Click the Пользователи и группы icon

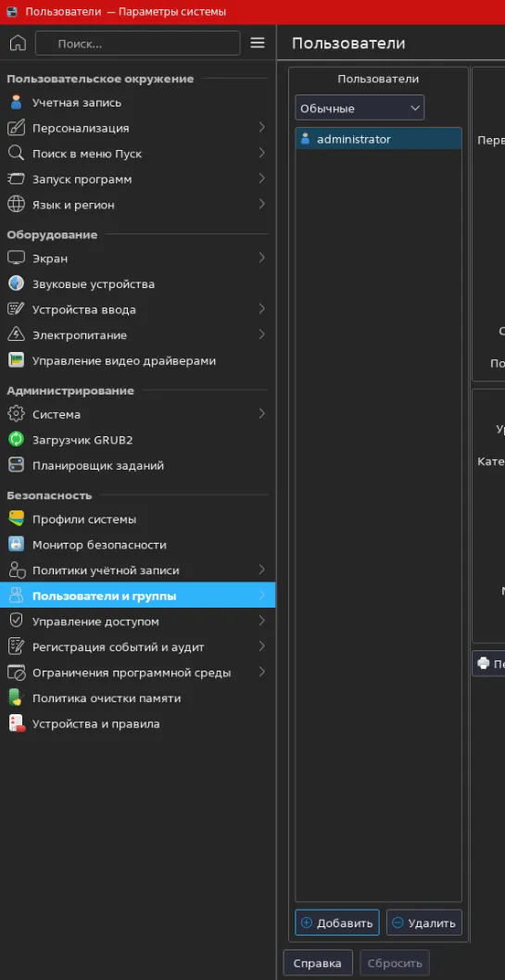[x=16, y=597]
